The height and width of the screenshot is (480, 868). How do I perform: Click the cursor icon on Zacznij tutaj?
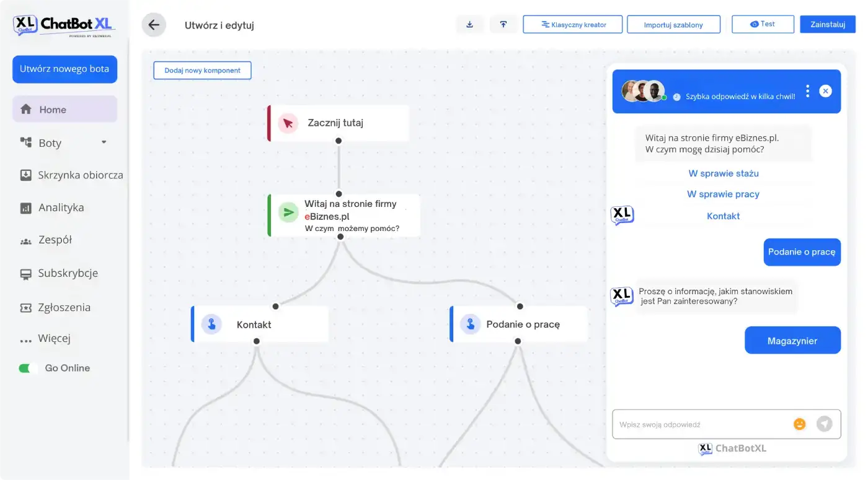point(288,123)
